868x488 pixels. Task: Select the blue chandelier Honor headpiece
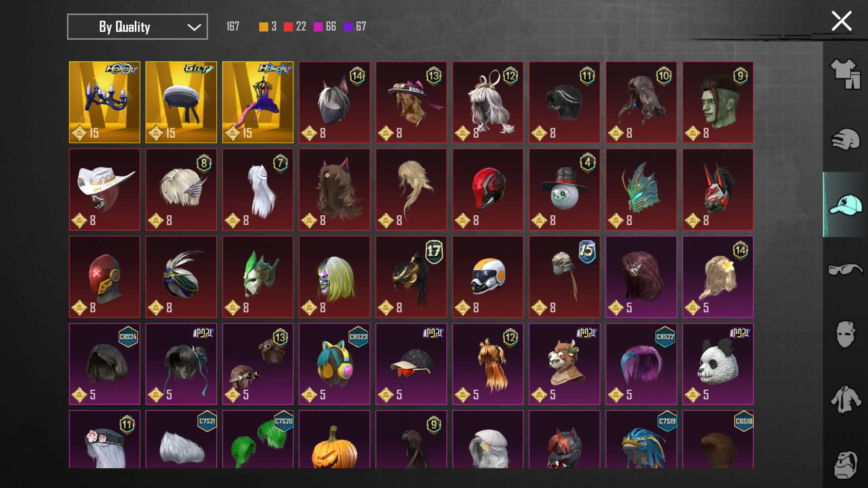pos(104,102)
